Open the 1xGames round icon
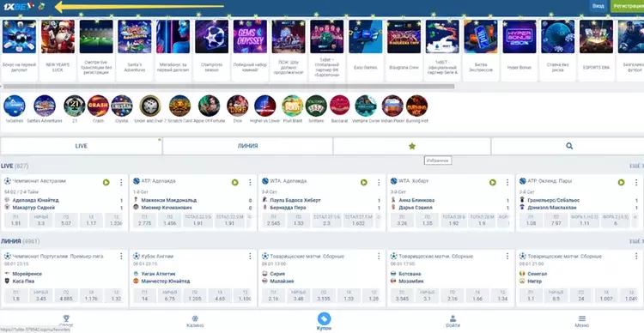 point(15,106)
